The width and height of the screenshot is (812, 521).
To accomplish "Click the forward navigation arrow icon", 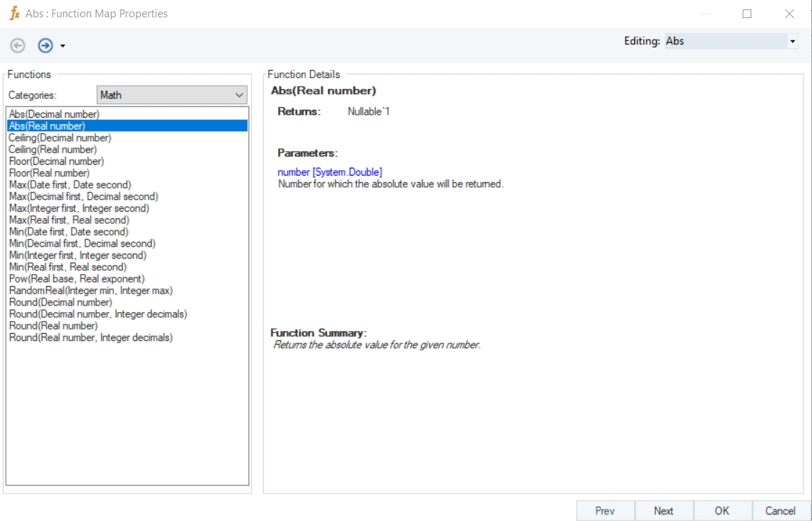I will click(x=46, y=46).
